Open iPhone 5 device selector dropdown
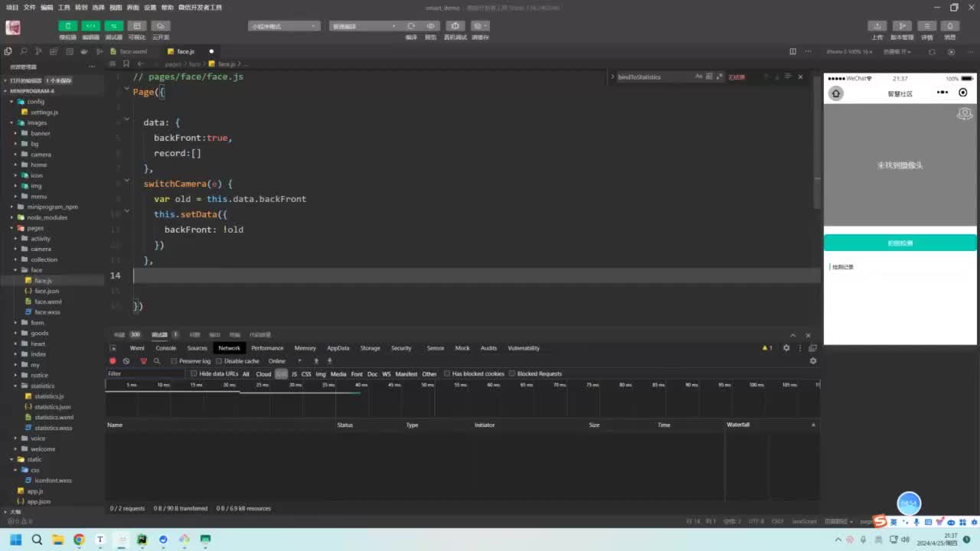980x551 pixels. pyautogui.click(x=851, y=51)
